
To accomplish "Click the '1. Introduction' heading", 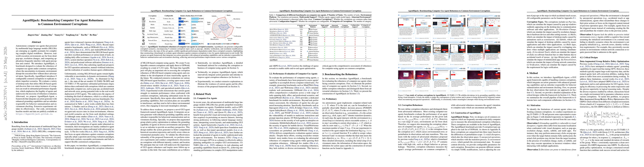I will point(20,122).
